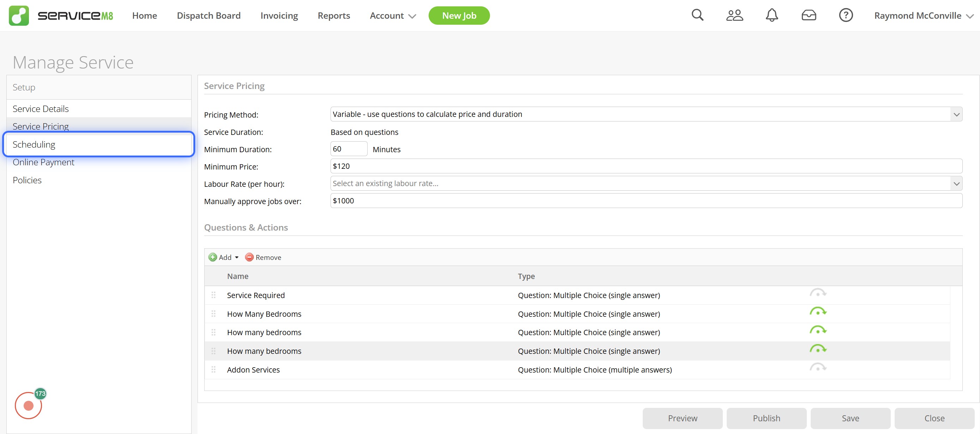
Task: Open the staff people icon
Action: click(x=734, y=15)
